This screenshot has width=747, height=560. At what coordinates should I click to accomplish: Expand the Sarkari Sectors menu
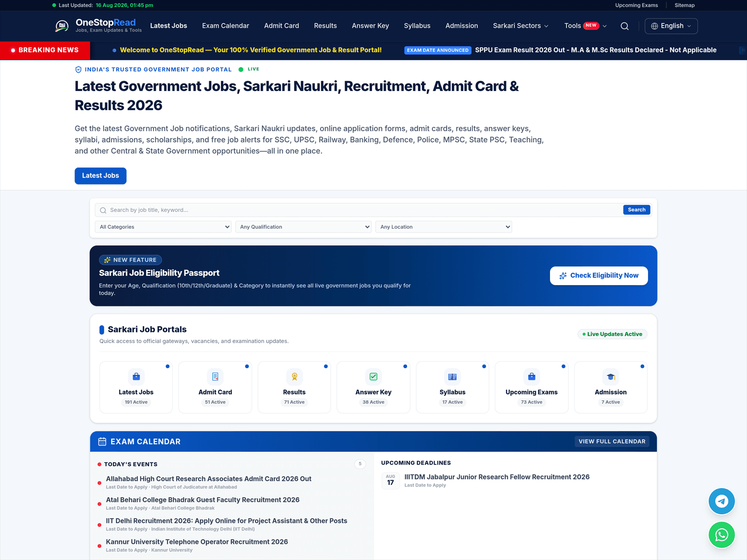click(521, 26)
